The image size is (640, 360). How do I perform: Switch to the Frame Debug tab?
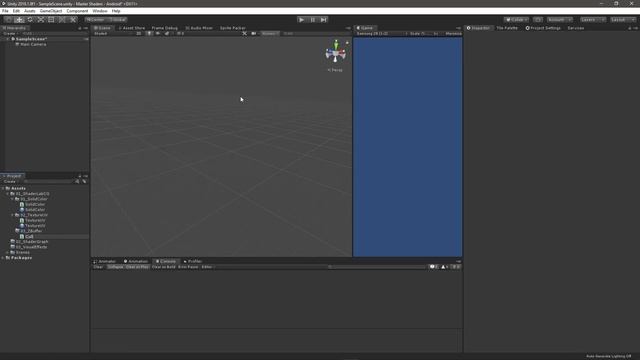click(x=164, y=28)
